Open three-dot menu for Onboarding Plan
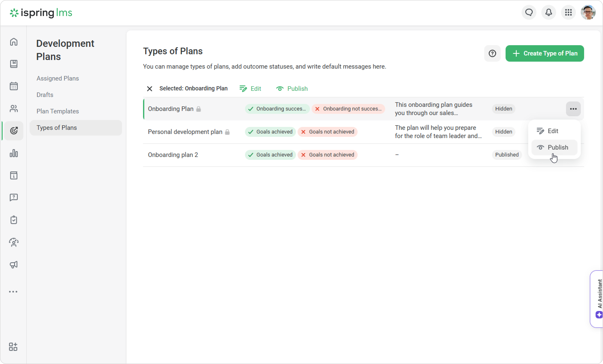This screenshot has width=603, height=364. [573, 109]
